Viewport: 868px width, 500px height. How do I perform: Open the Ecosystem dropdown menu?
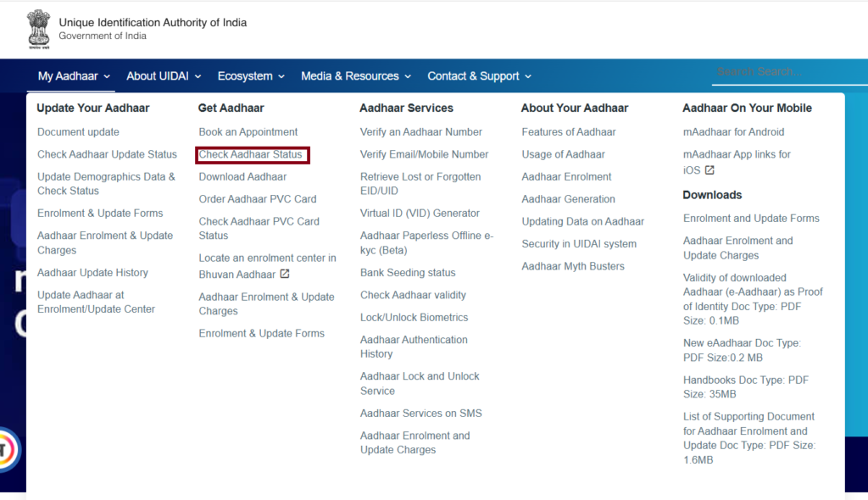[251, 76]
